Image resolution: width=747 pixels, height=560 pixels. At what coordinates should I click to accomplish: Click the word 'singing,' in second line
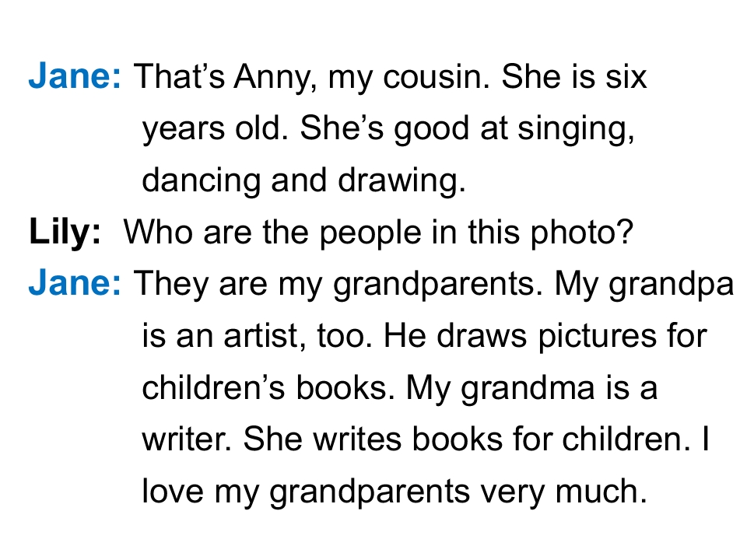(x=577, y=131)
